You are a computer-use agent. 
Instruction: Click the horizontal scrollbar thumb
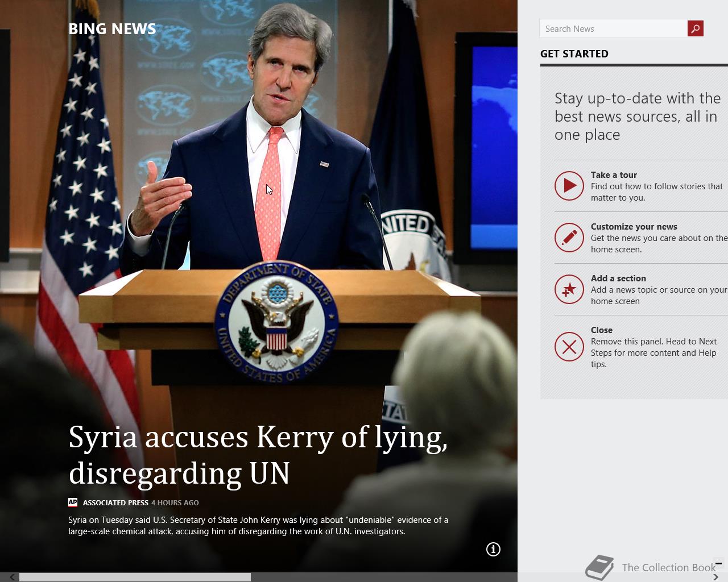click(135, 577)
